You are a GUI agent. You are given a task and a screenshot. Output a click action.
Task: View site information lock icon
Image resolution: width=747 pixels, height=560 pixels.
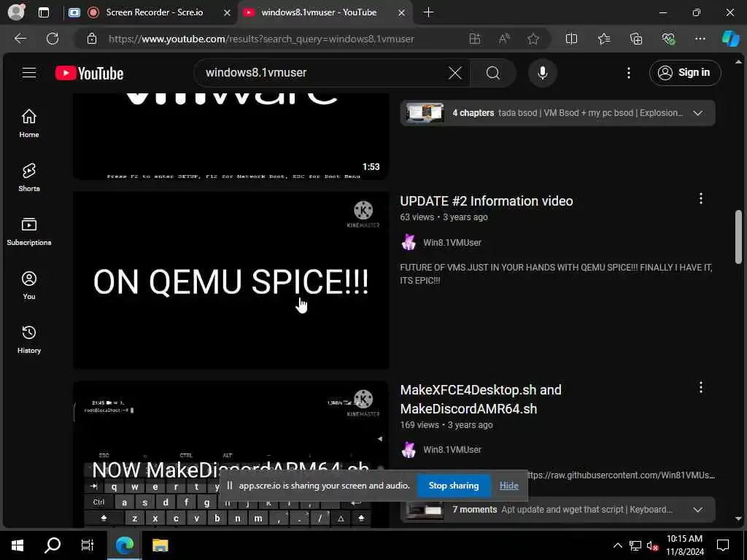(92, 39)
